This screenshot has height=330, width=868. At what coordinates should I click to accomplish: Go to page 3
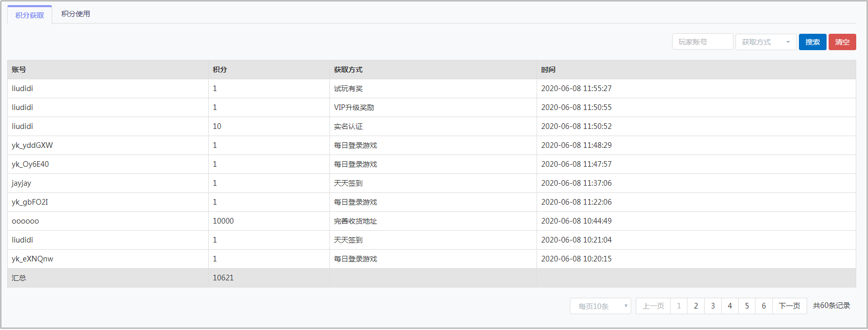[713, 306]
